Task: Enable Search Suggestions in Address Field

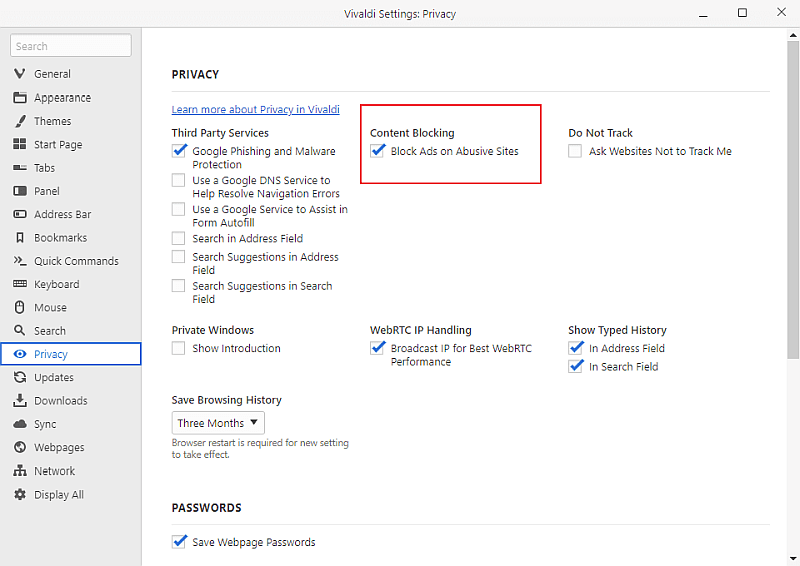Action: [179, 257]
